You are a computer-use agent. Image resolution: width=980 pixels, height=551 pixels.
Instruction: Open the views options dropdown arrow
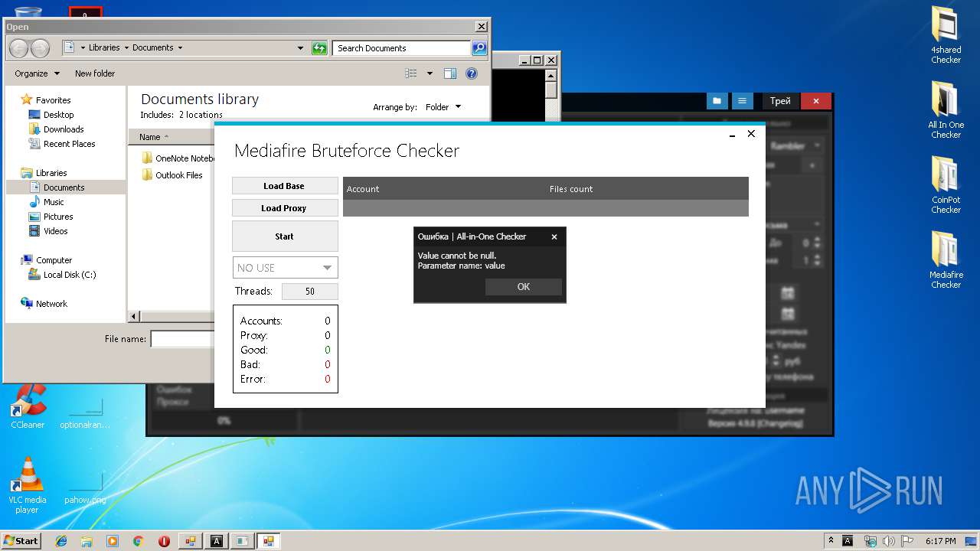point(430,73)
